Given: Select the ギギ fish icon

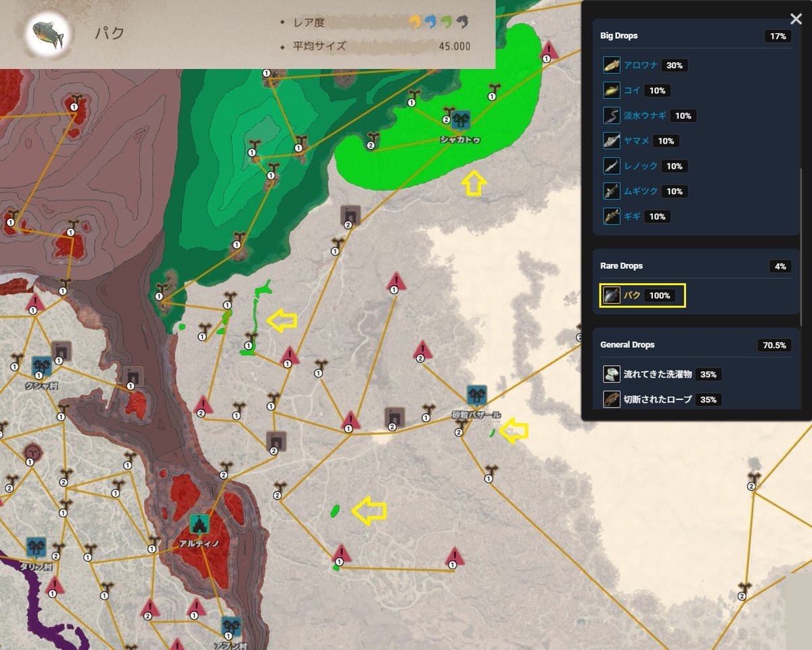Looking at the screenshot, I should coord(612,216).
